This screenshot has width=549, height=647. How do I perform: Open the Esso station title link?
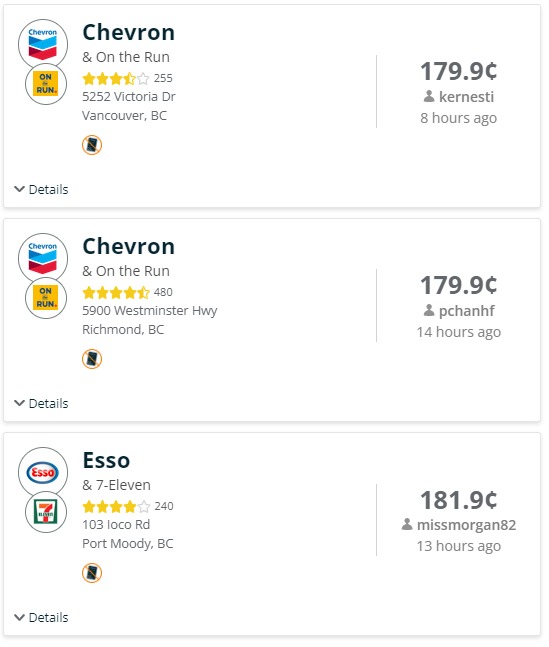[x=106, y=460]
